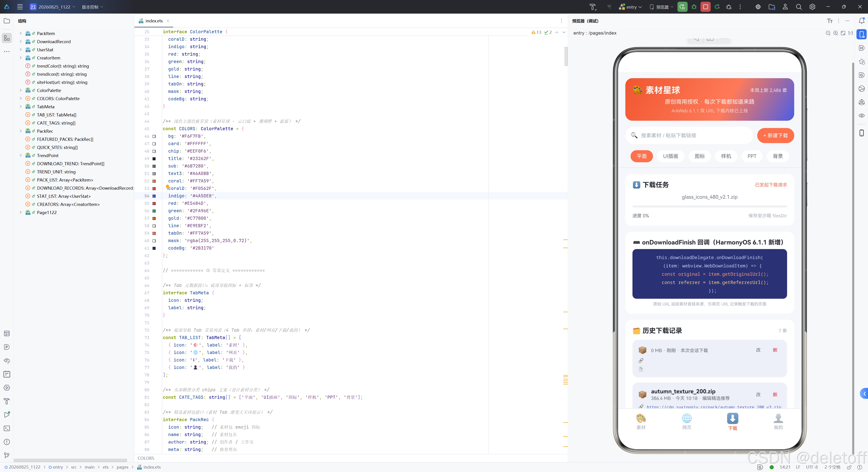This screenshot has width=868, height=472.
Task: Click 删 on autumn_texture_200.zip record
Action: (x=775, y=394)
